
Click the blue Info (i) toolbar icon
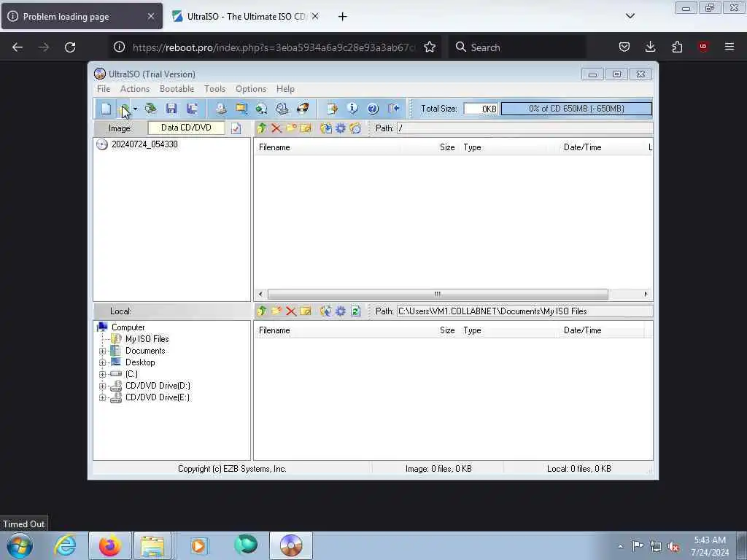(352, 109)
